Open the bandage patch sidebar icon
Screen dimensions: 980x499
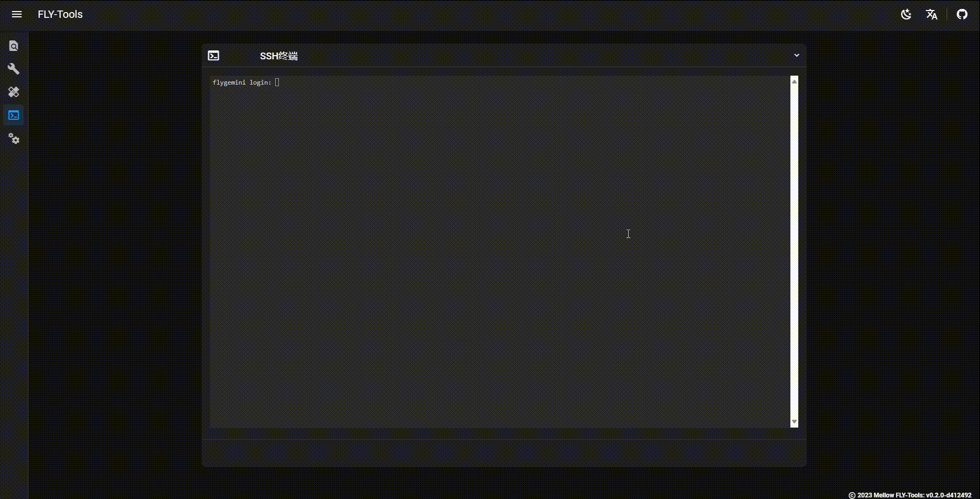[14, 92]
